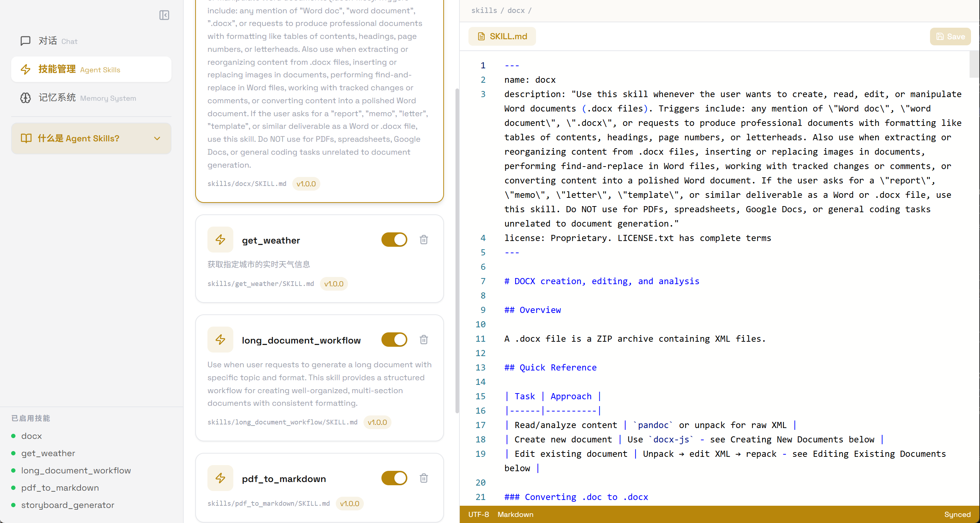This screenshot has width=980, height=523.
Task: Click the pdf_to_markdown lightning icon
Action: (x=220, y=478)
